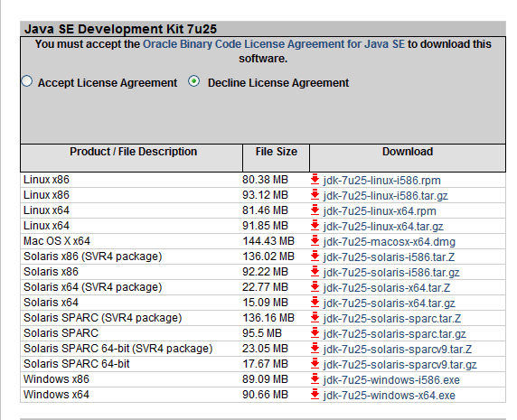Click the 95.5 MB file size
Screen dimensions: 517x420
pyautogui.click(x=262, y=332)
